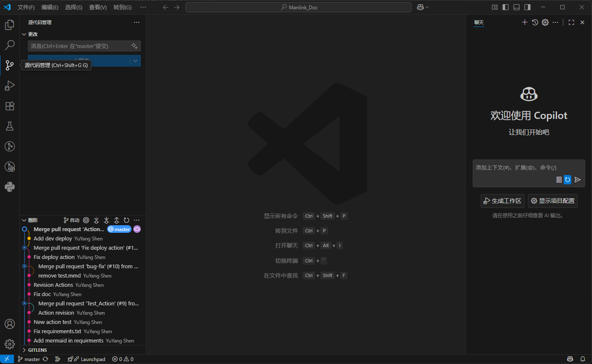
Task: Open the Search view in activity bar
Action: click(10, 45)
